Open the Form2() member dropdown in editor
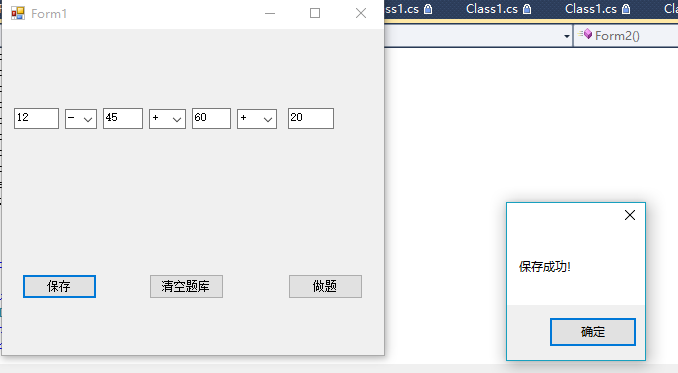Viewport: 678px width, 373px height. click(x=626, y=35)
